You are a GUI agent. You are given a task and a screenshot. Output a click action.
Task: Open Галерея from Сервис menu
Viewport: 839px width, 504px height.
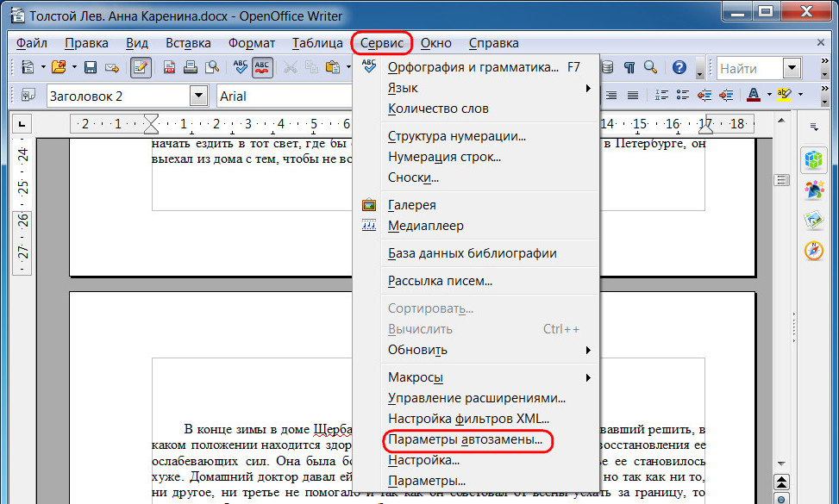point(476,205)
